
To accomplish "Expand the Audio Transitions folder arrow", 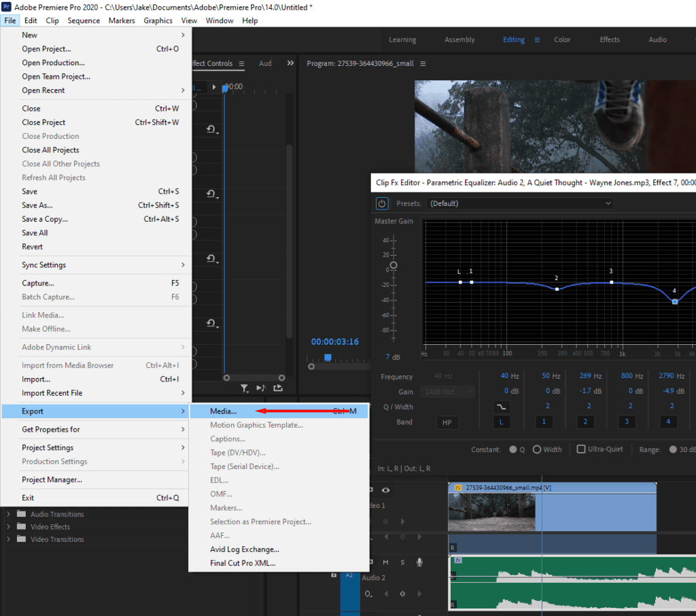I will coord(8,514).
